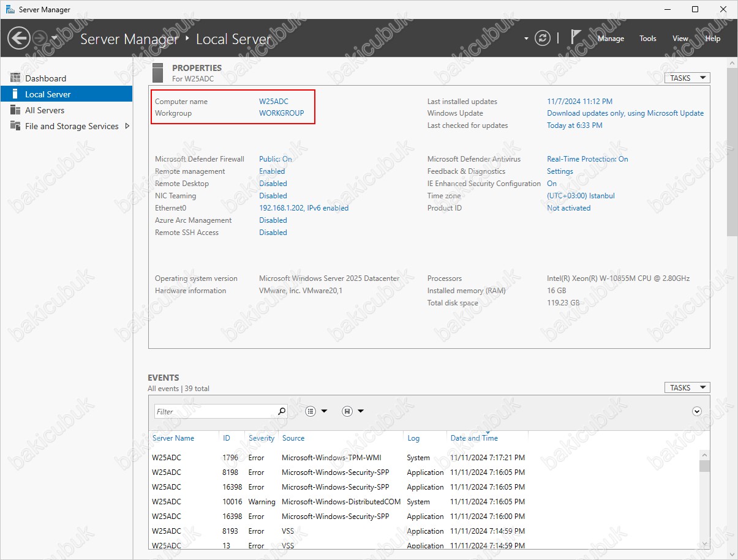Click NIC Teaming Disabled link
The image size is (738, 560).
tap(273, 196)
